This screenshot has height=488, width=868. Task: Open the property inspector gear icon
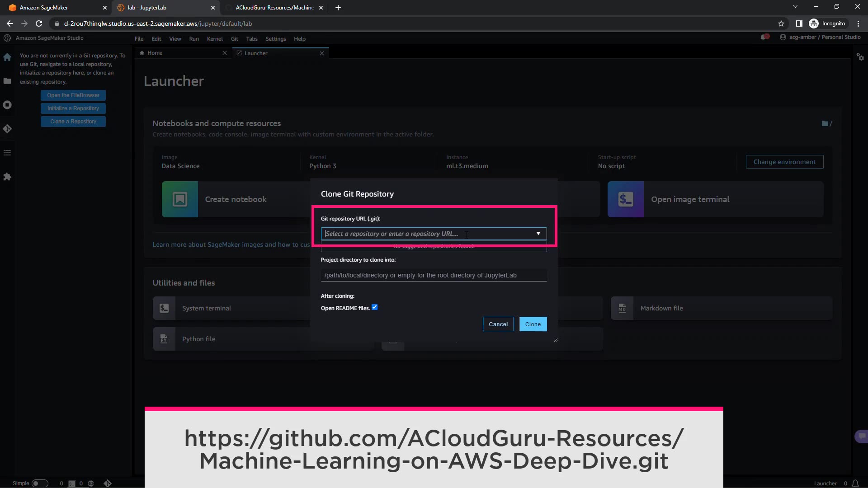click(860, 57)
